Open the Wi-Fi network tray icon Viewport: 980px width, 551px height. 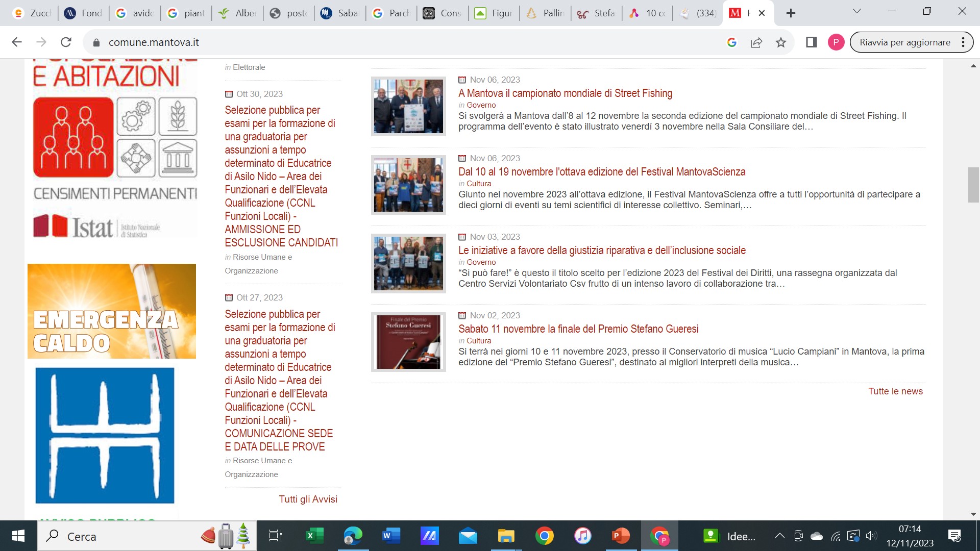pyautogui.click(x=836, y=536)
